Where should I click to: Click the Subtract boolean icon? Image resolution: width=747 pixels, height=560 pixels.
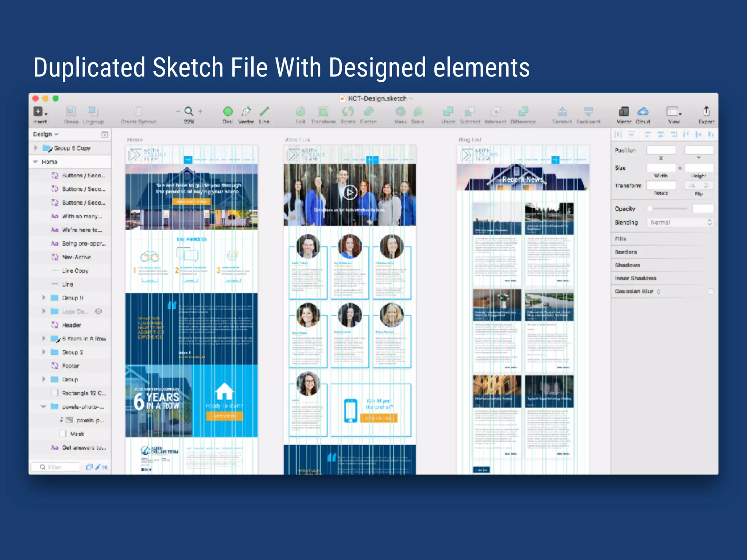pyautogui.click(x=470, y=111)
